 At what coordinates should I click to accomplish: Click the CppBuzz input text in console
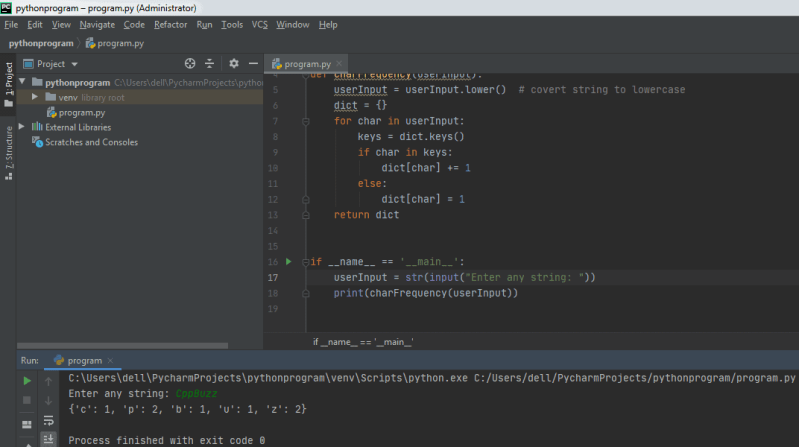[196, 393]
